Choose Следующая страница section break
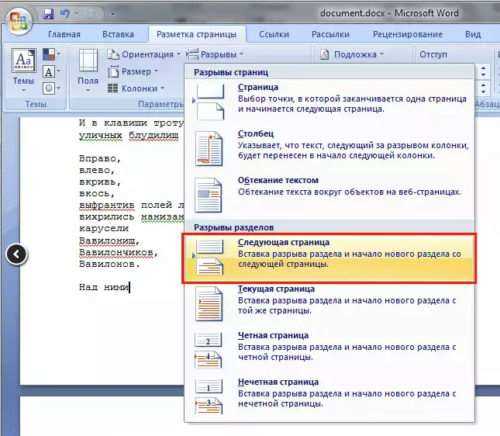 click(x=329, y=258)
